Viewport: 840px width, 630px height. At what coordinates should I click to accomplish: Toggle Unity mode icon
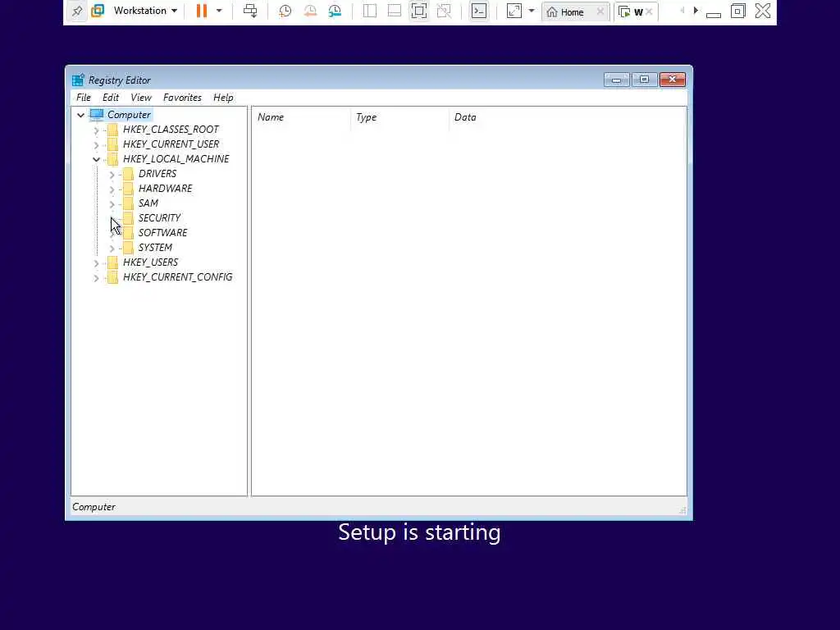[x=444, y=11]
